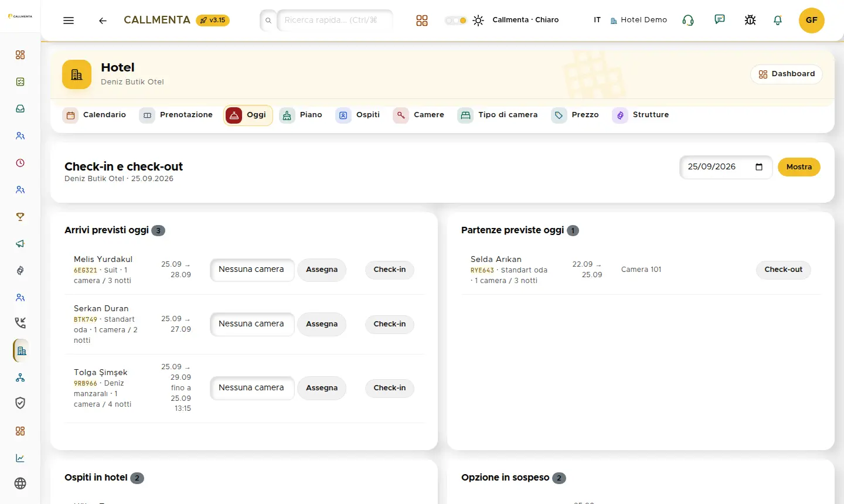Viewport: 844px width, 504px height.
Task: Expand the room dropdown for Melis Yurdakul
Action: tap(252, 270)
